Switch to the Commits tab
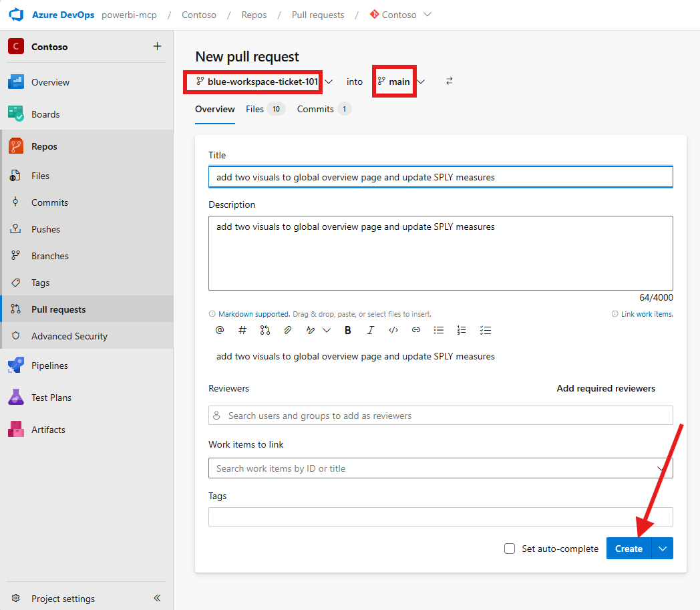The height and width of the screenshot is (610, 700). coord(324,110)
